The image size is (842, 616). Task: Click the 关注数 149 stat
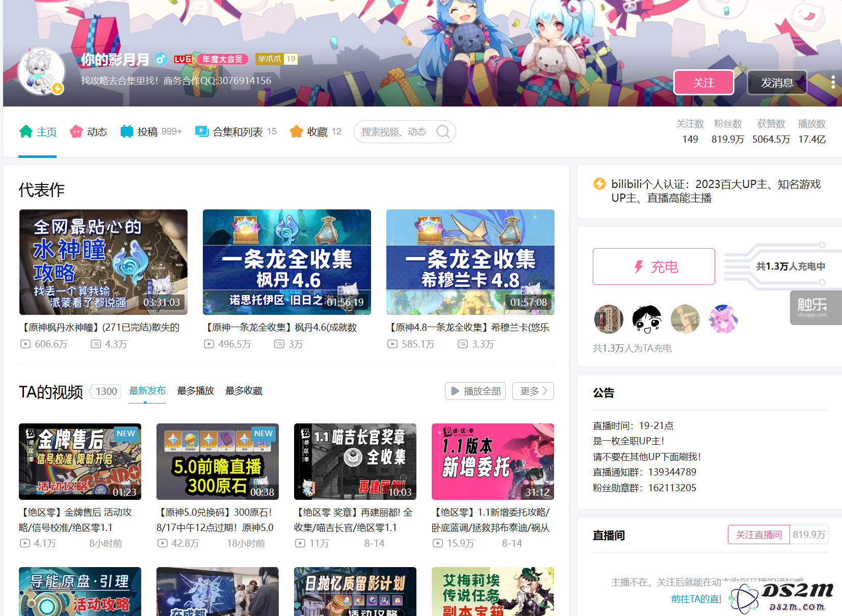[x=690, y=131]
